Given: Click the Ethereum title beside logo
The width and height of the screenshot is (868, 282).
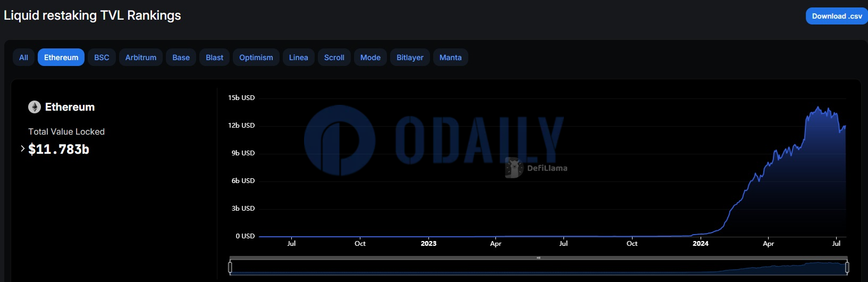Looking at the screenshot, I should [70, 107].
